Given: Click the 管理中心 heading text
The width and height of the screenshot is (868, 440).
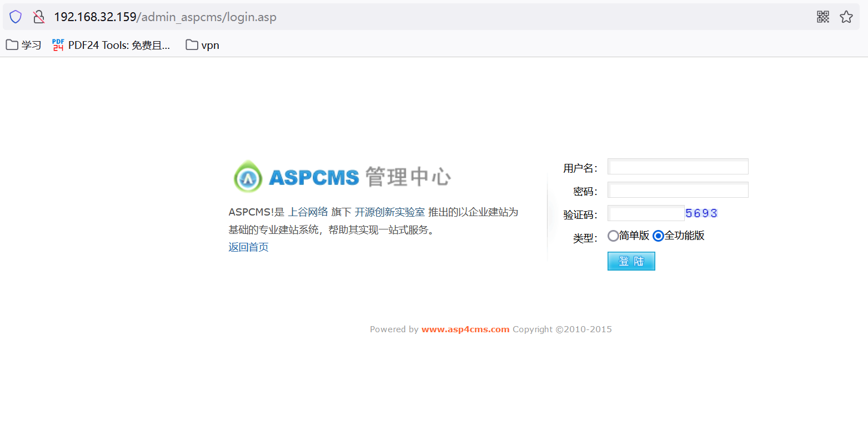Looking at the screenshot, I should point(408,177).
